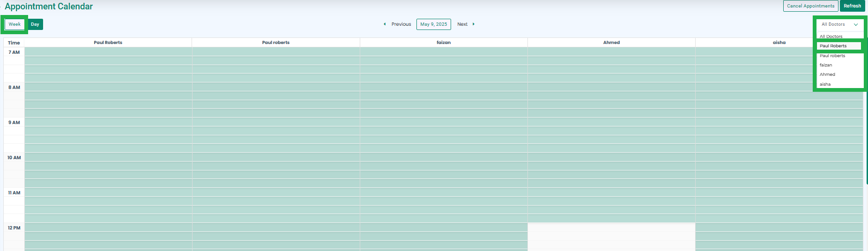Click the 8 AM time label

click(14, 88)
